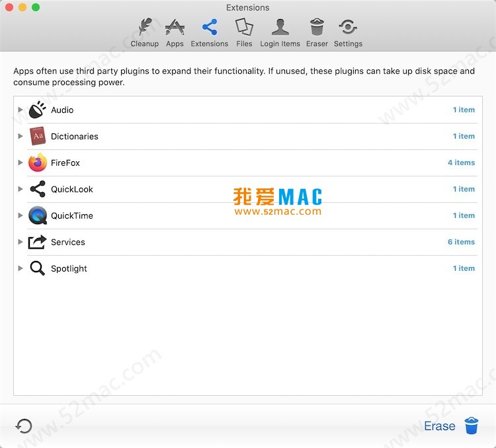Expand the Services category
496x448 pixels.
point(21,242)
